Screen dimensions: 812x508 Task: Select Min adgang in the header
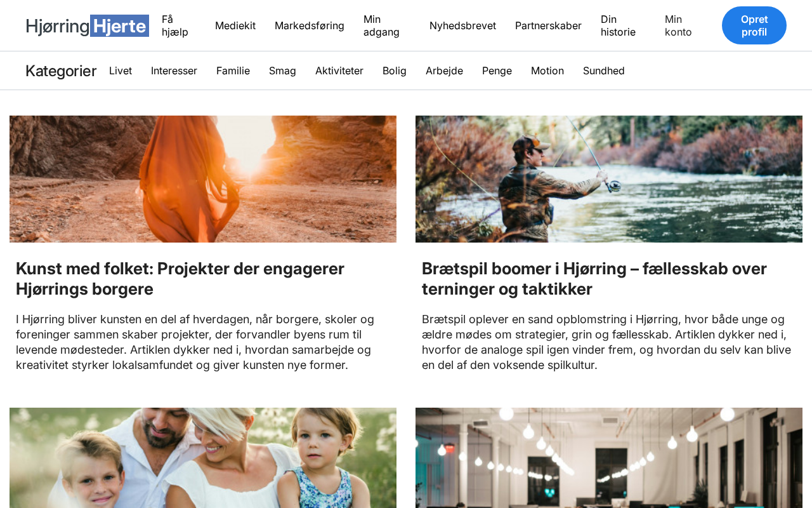(381, 25)
